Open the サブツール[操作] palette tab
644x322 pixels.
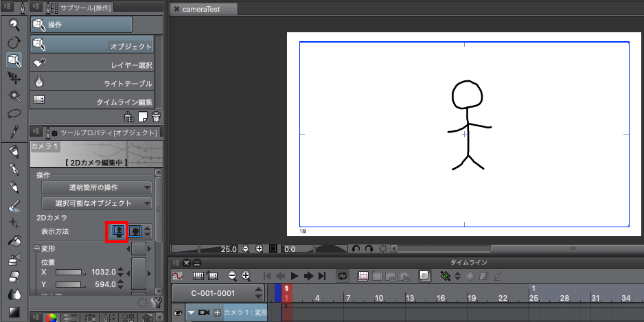click(78, 8)
